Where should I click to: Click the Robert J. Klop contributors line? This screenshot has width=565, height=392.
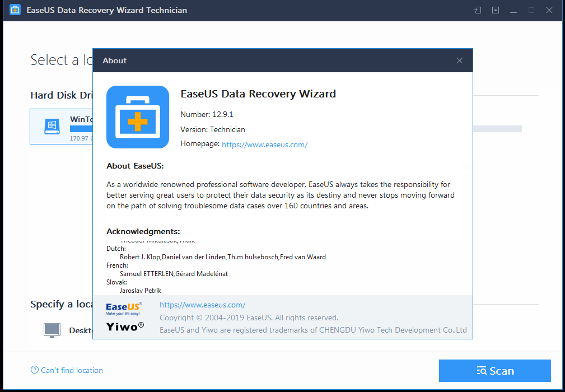(223, 257)
